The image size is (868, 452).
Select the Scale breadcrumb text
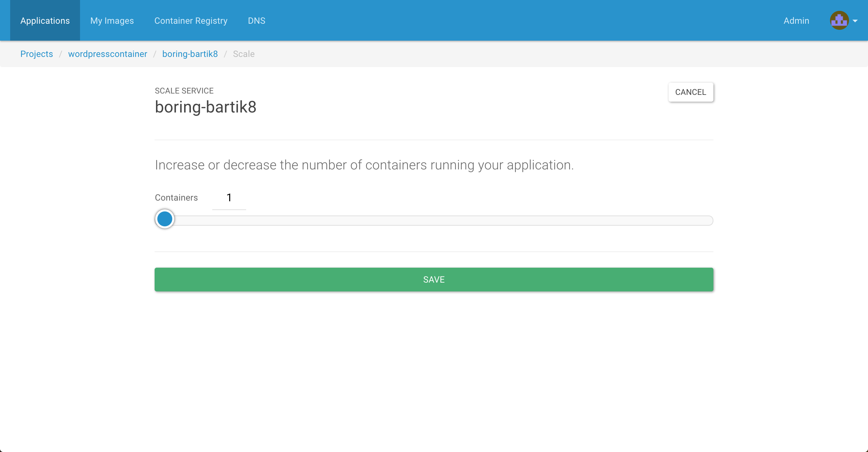coord(244,54)
